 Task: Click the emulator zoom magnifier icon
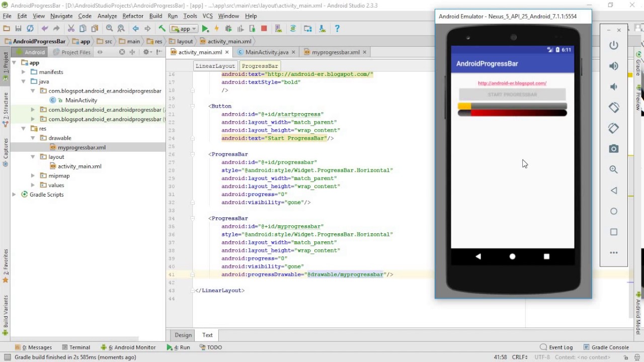614,169
